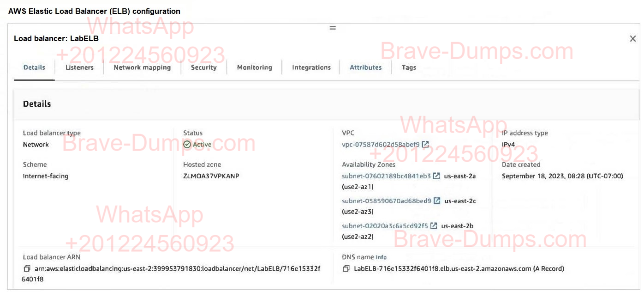Copy the Load balancer ARN with copy icon
644x292 pixels.
(x=27, y=268)
